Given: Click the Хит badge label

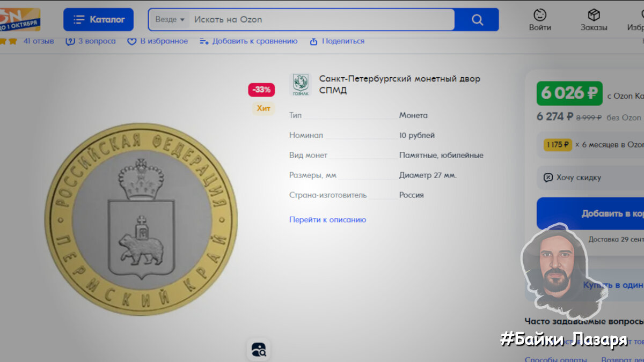Looking at the screenshot, I should (263, 108).
